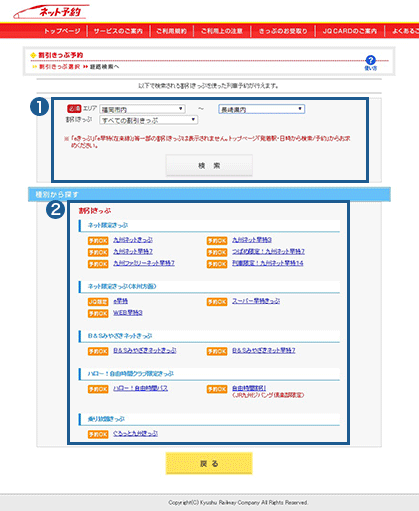Open the departure area dropdown showing 福岡市内

pos(142,109)
